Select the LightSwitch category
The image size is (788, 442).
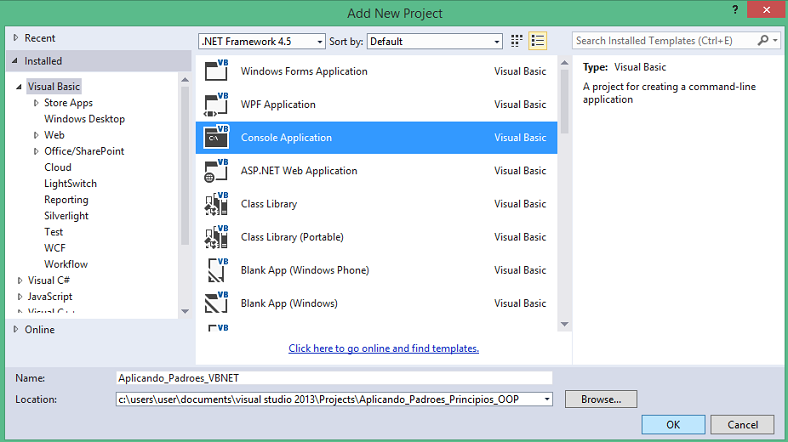(x=70, y=183)
